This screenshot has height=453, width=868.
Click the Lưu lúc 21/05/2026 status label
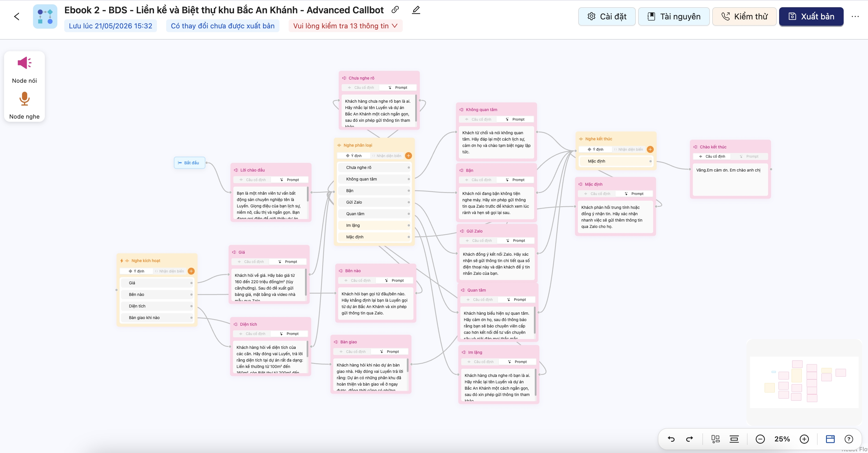[111, 26]
